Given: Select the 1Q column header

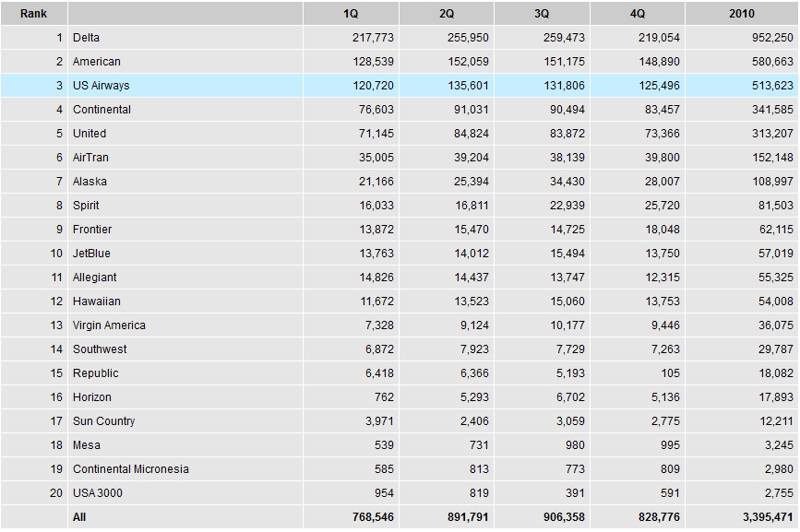Looking at the screenshot, I should coord(351,13).
